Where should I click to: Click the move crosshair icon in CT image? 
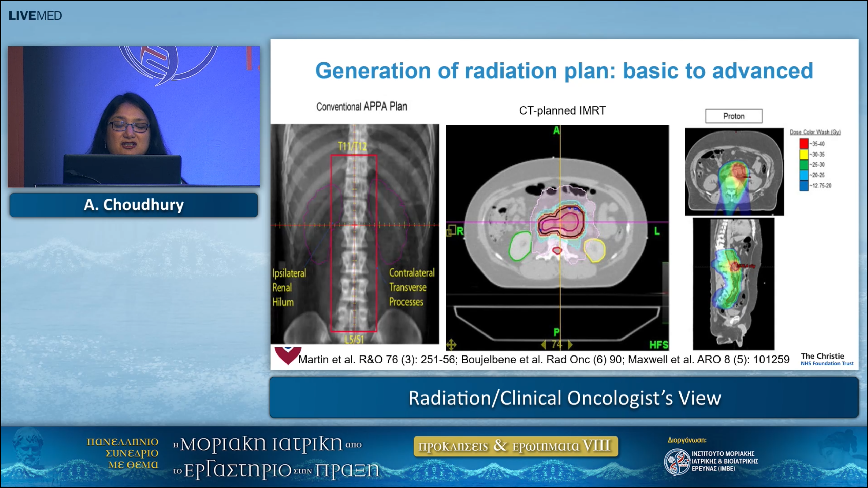point(451,345)
